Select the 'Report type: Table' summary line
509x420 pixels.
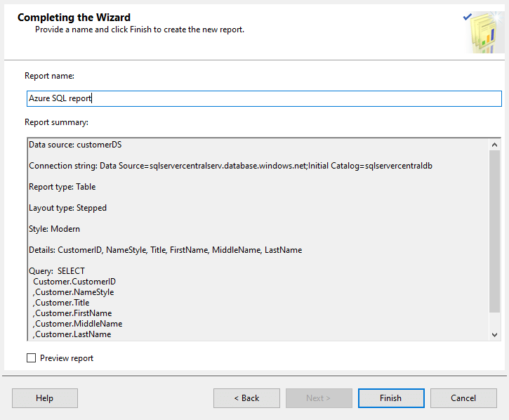click(62, 187)
